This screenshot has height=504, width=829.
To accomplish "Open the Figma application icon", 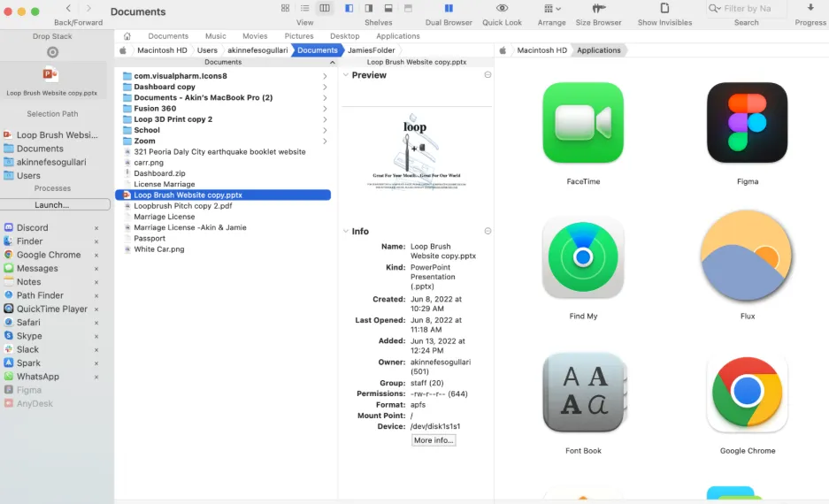I will (747, 123).
